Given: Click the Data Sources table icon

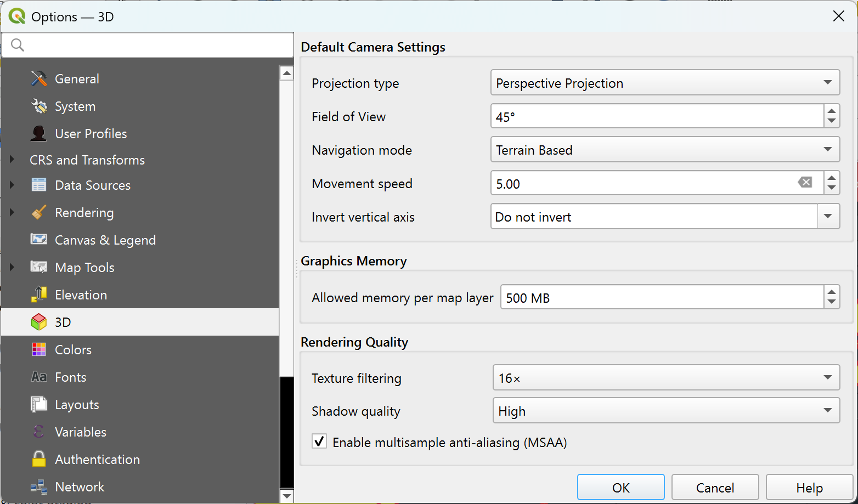Looking at the screenshot, I should [x=39, y=185].
